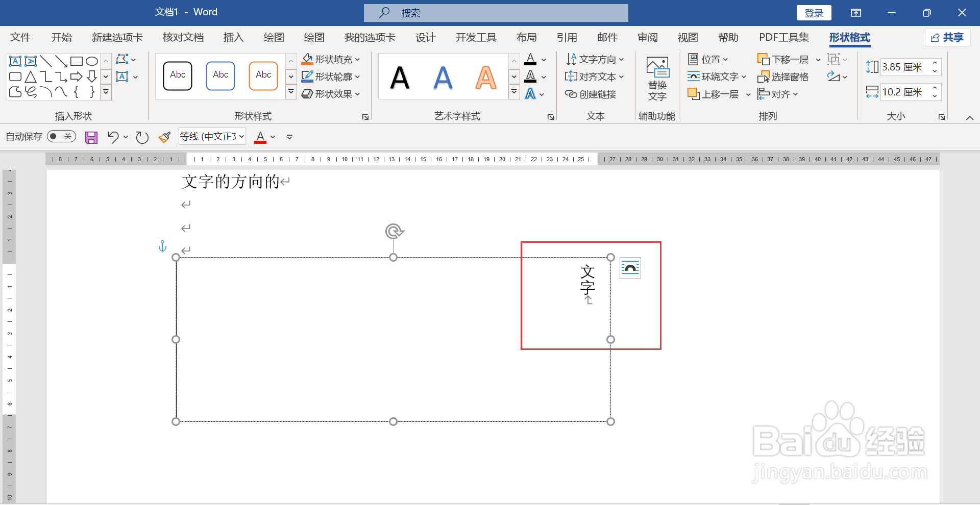Click the Save icon in quick access toolbar

tap(91, 137)
